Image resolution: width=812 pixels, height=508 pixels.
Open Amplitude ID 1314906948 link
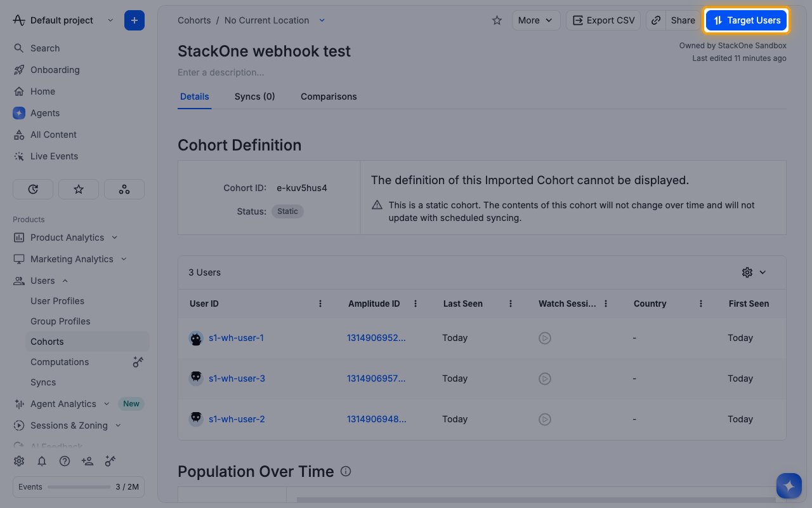(376, 419)
